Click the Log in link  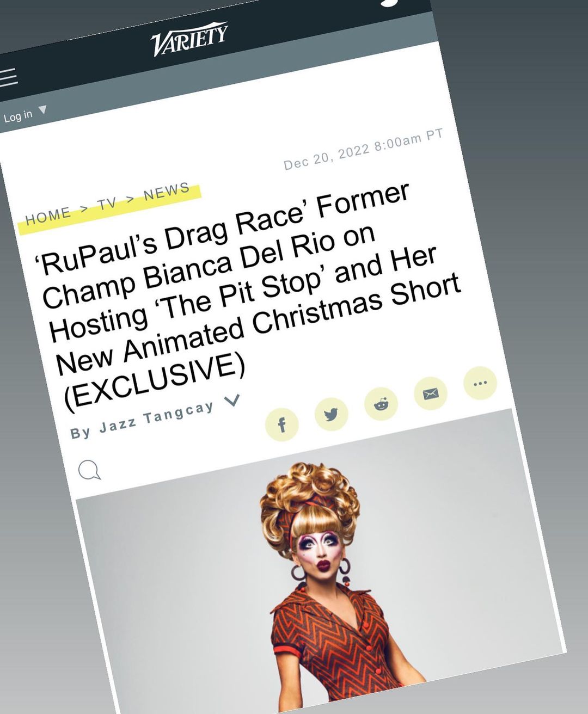18,116
